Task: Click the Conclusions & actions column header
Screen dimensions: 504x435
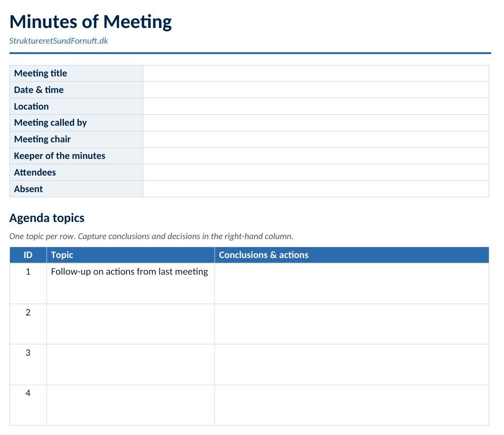Action: (x=352, y=255)
